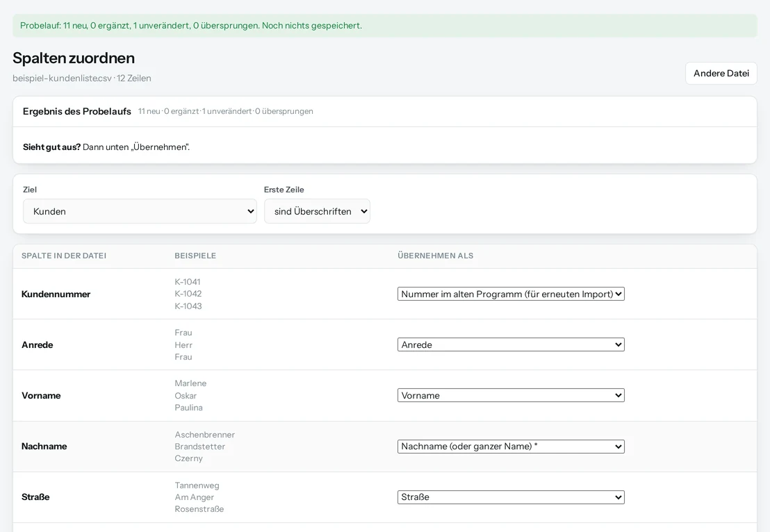
Task: Click the "Kundennummer" row label
Action: tap(56, 294)
